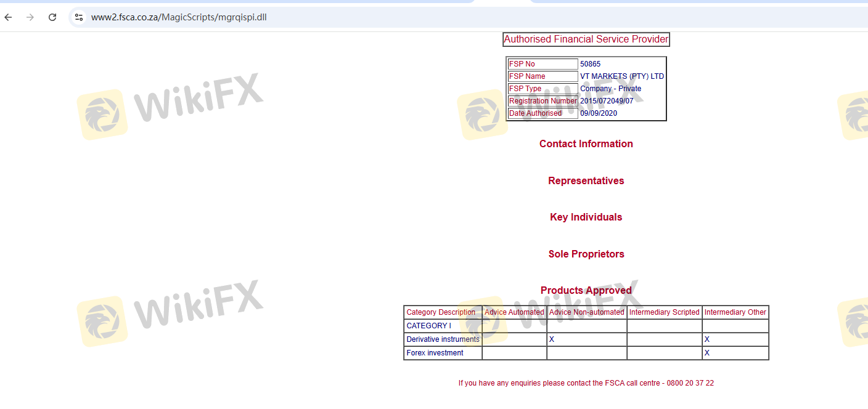Select the FSP No label
Viewport: 868px width, 409px height.
tap(522, 64)
